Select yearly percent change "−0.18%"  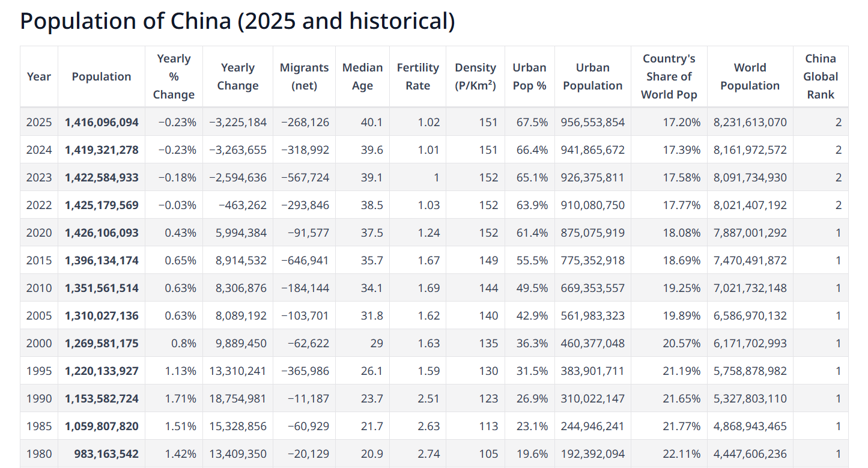coord(177,178)
